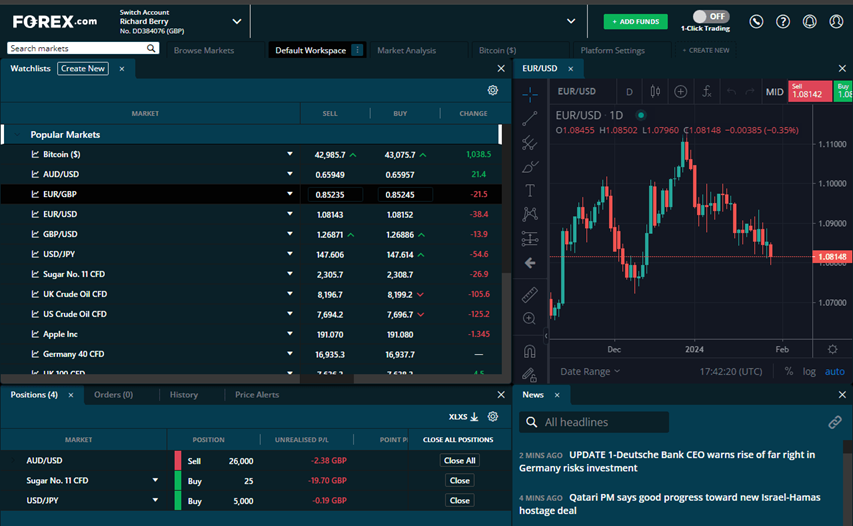Close the Sugar No. 11 CFD position
This screenshot has width=853, height=526.
460,480
